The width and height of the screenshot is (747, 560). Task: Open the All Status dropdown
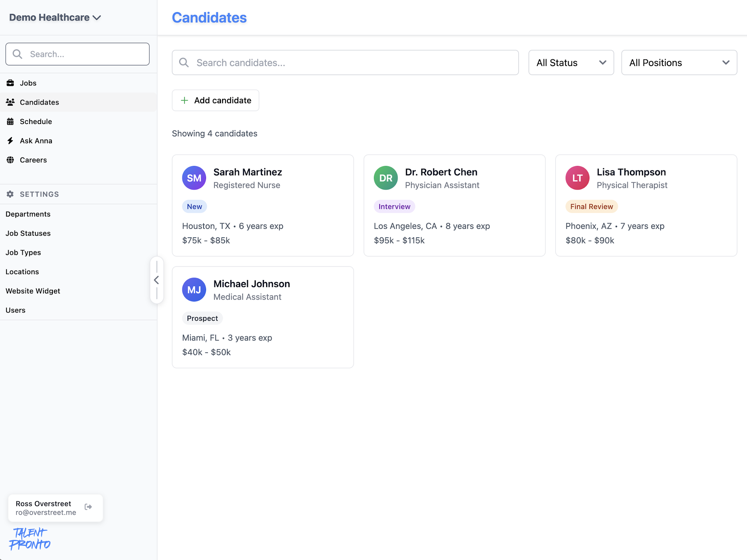(x=571, y=63)
